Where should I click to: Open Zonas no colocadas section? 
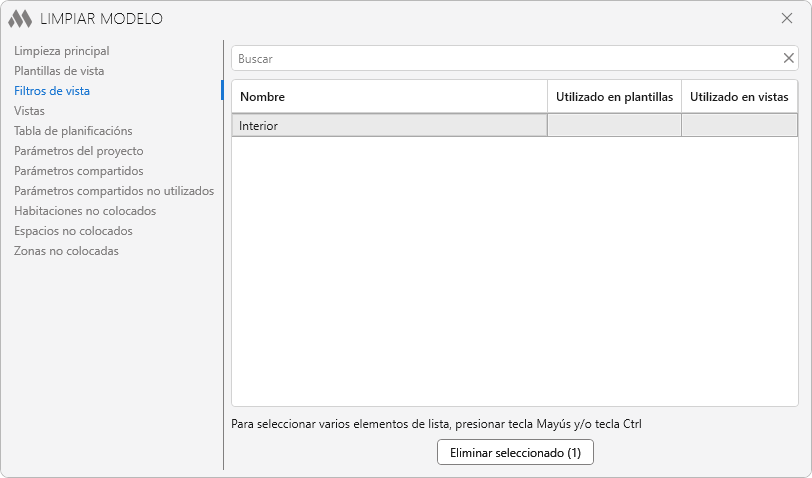(x=66, y=251)
